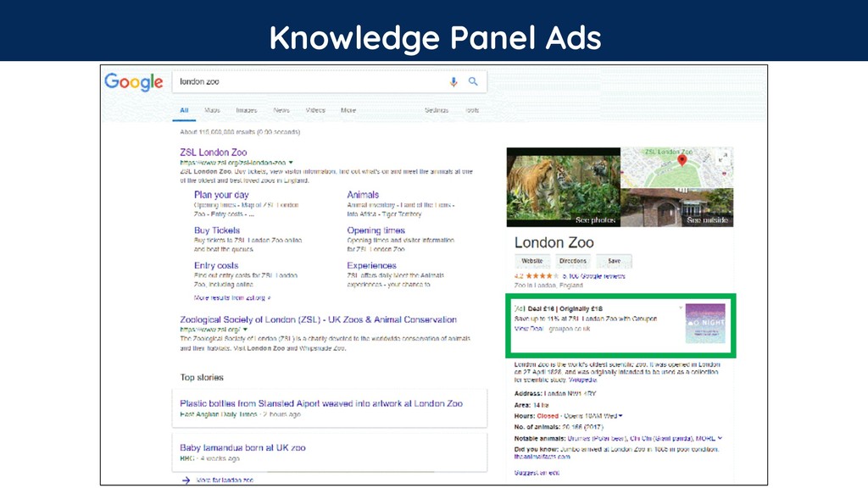Expand arrow beside the www.zsl.org URL

(245, 330)
